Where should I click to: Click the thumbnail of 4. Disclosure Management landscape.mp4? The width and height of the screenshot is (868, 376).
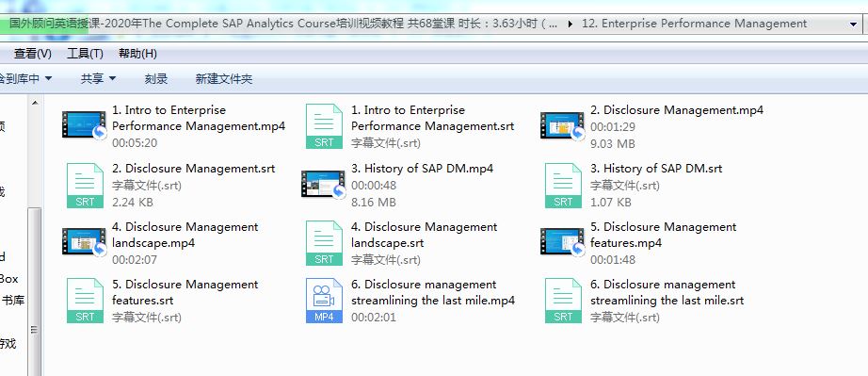tap(84, 242)
